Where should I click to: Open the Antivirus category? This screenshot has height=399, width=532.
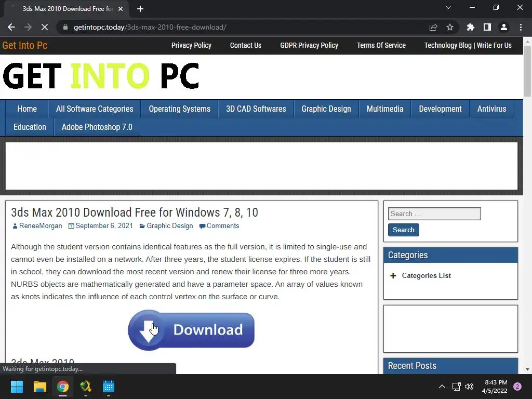point(491,109)
